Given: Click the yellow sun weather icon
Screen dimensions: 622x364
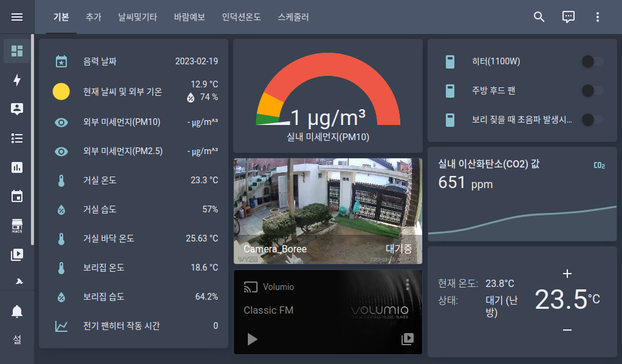Looking at the screenshot, I should [61, 92].
